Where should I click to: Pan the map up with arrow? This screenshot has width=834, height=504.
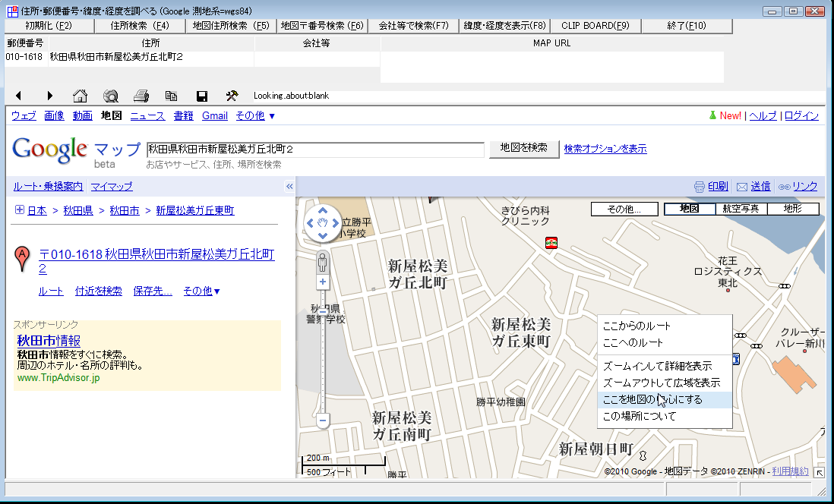322,211
